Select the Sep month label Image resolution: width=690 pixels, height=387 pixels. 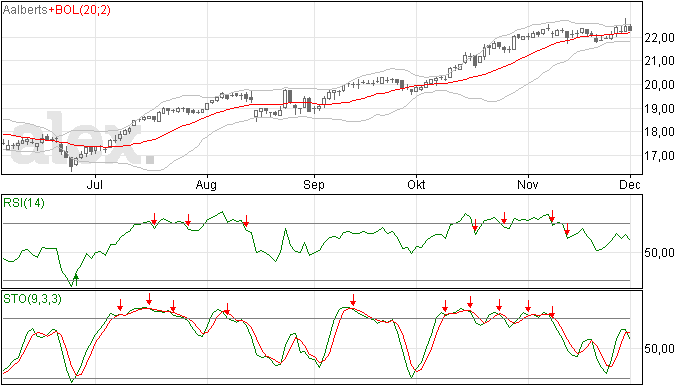pyautogui.click(x=313, y=185)
